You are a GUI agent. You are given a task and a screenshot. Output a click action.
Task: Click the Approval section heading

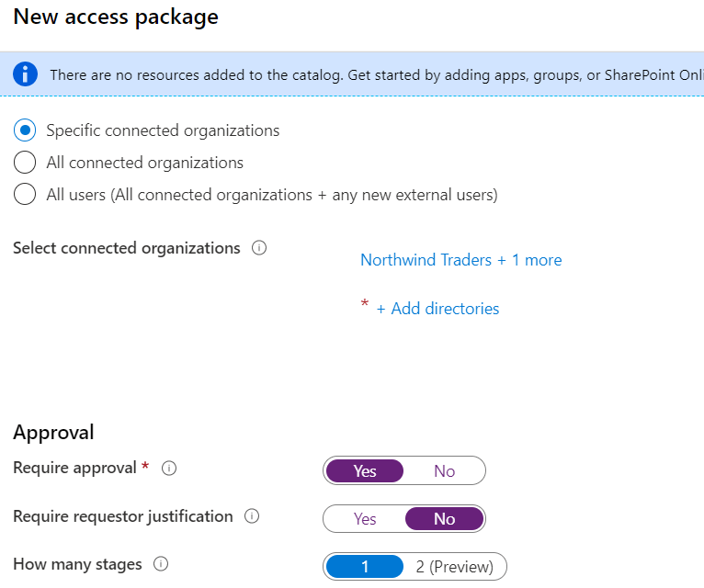tap(53, 433)
